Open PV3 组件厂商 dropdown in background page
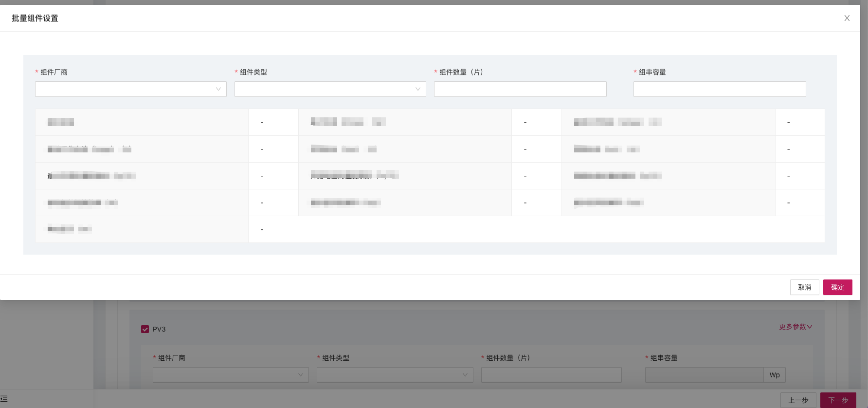 231,375
